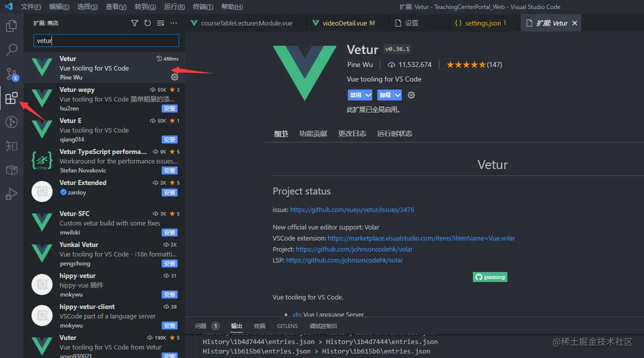644x358 pixels.
Task: Install the hippy-vetur-client extension
Action: [170, 325]
